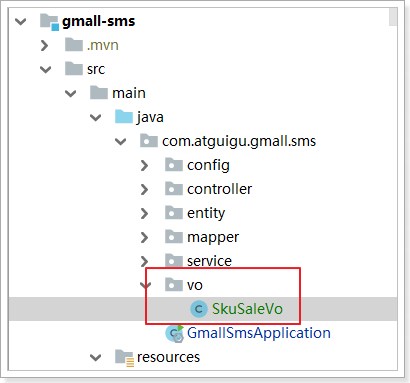Expand the mapper package
The width and height of the screenshot is (410, 383).
point(144,238)
